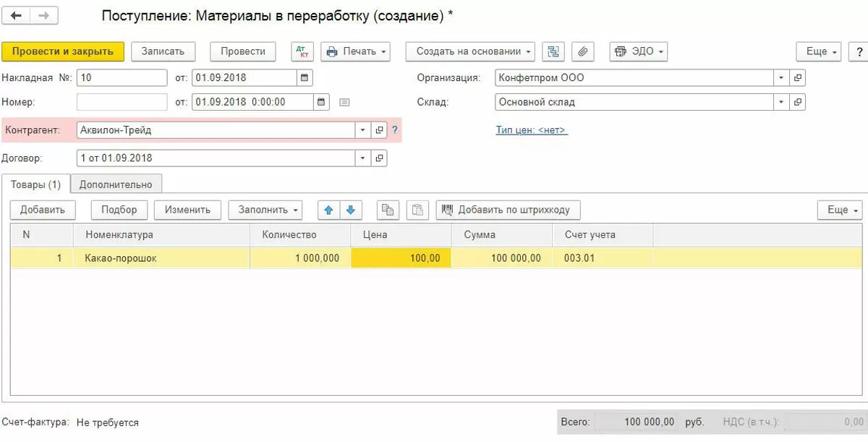
Task: Select the Сумма 100 000,00 cell
Action: [502, 258]
